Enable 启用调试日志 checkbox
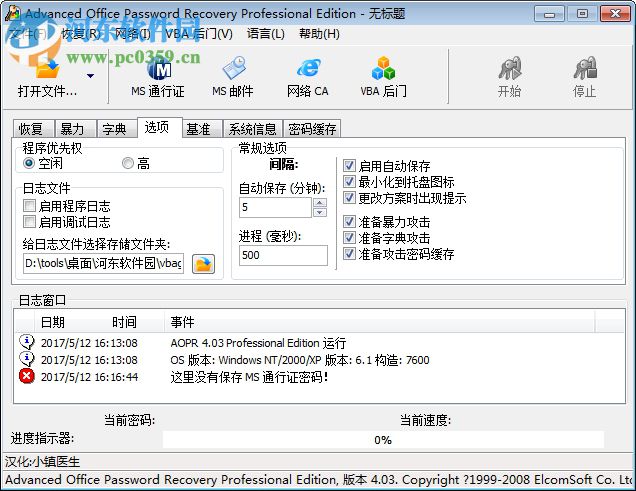The image size is (636, 491). pyautogui.click(x=29, y=222)
